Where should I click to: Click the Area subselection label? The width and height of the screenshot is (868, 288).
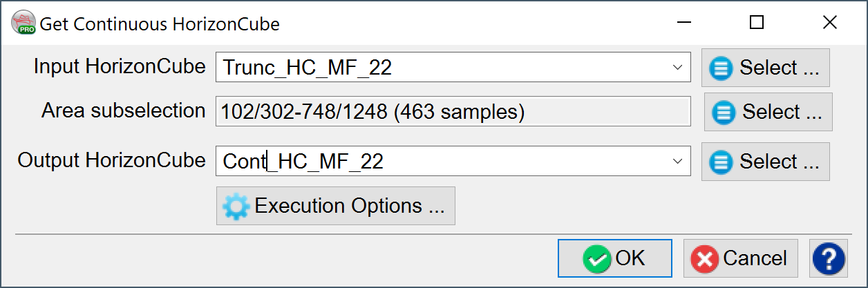[124, 111]
